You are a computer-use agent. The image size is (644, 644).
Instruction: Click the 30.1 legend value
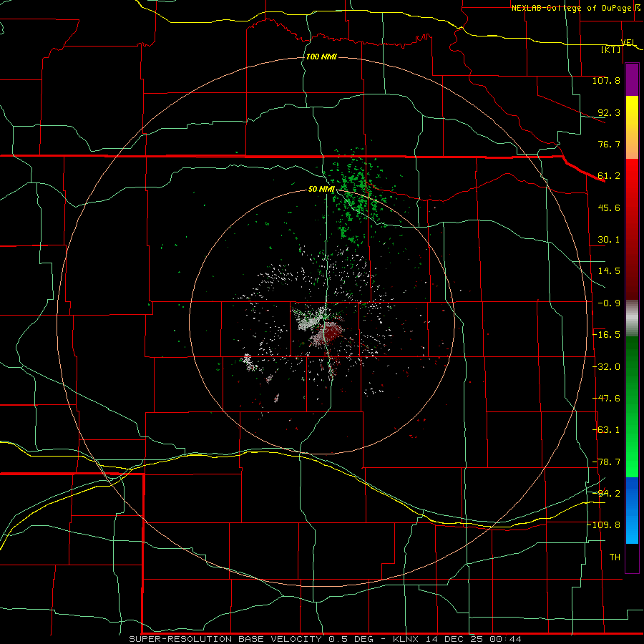[x=609, y=240]
